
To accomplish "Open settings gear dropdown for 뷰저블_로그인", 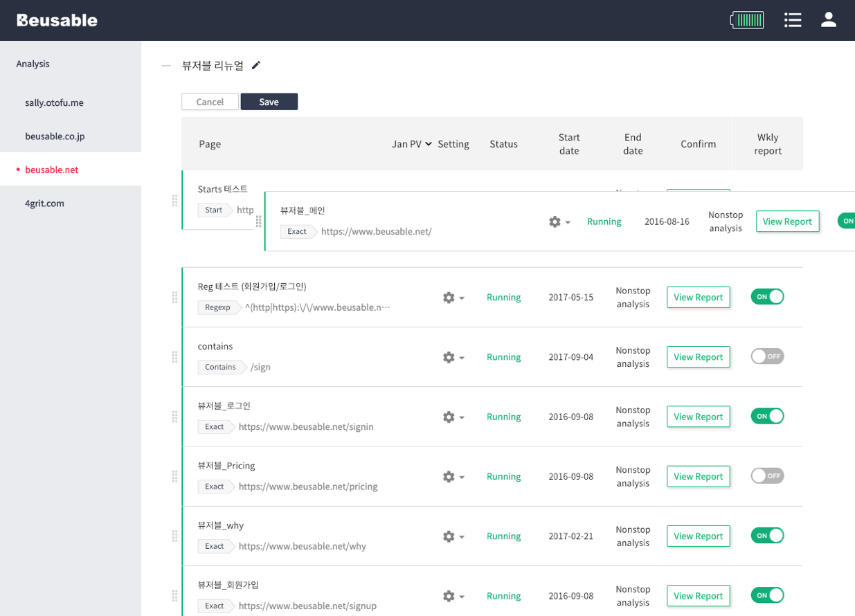I will coord(453,417).
